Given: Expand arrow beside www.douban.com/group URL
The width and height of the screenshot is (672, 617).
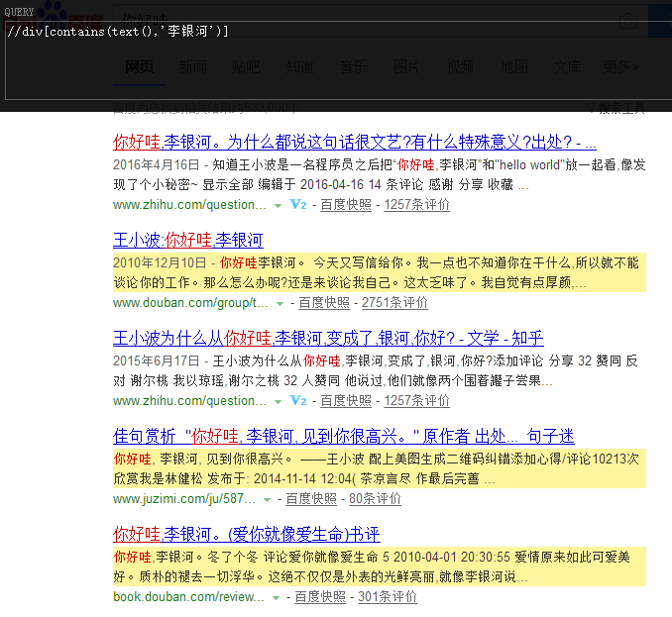Looking at the screenshot, I should 280,303.
